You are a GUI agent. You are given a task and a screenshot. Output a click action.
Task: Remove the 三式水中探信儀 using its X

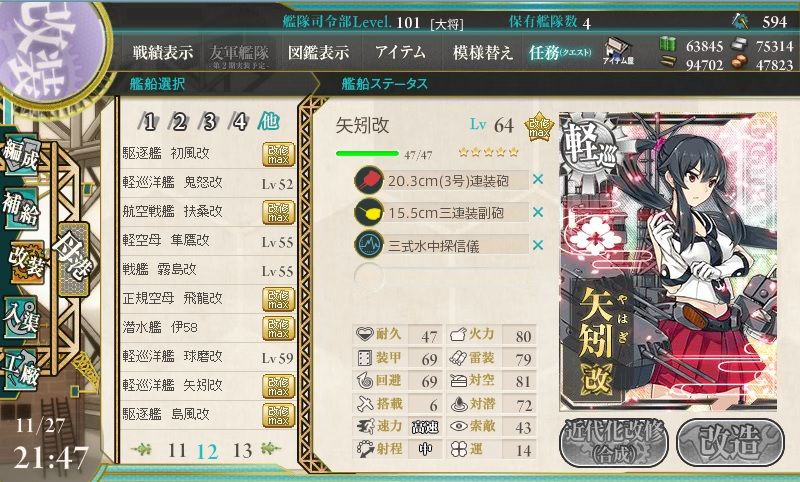(537, 245)
